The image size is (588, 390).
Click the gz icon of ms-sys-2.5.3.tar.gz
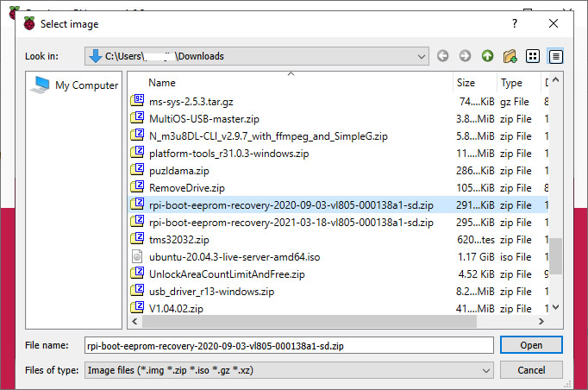click(x=137, y=100)
